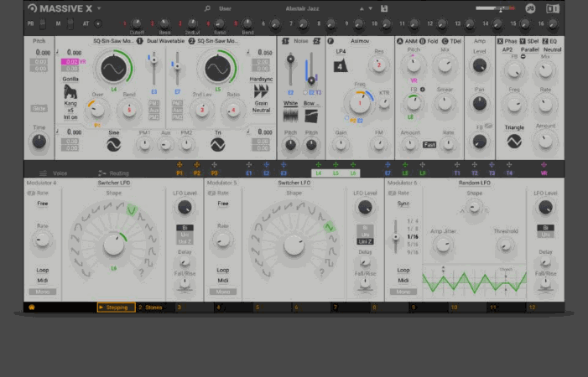Viewport: 588px width, 377px height.
Task: Toggle Loop in Modulator 6
Action: point(403,271)
